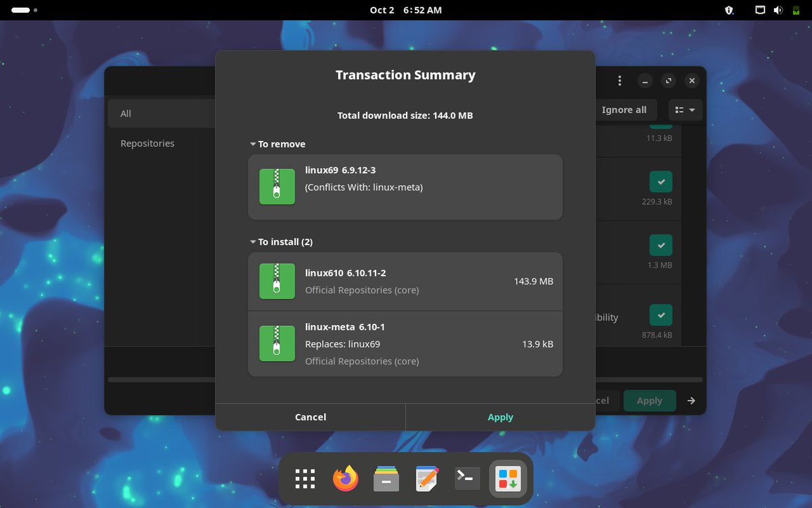Click the linux610 6.10.11-2 package name
This screenshot has width=812, height=508.
pos(346,273)
